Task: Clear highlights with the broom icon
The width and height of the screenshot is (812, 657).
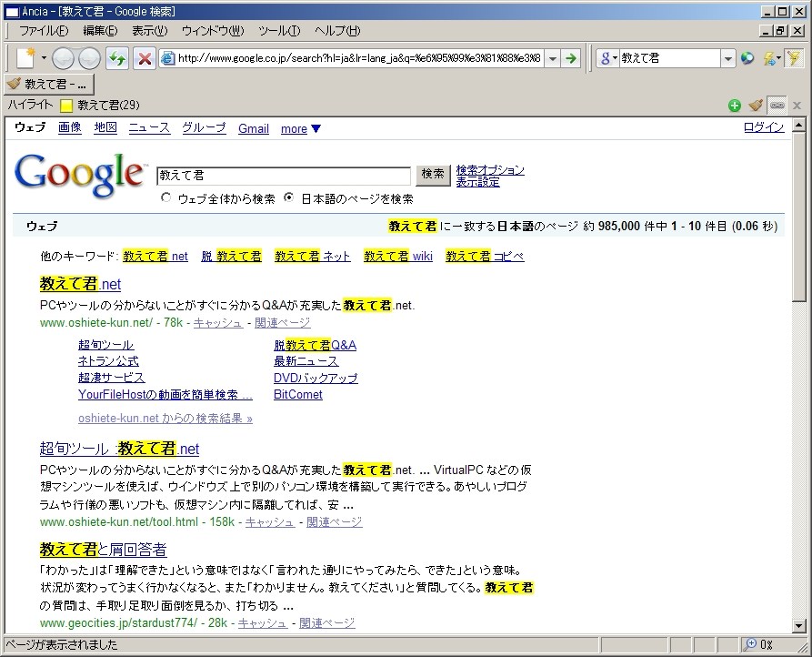Action: click(x=756, y=106)
